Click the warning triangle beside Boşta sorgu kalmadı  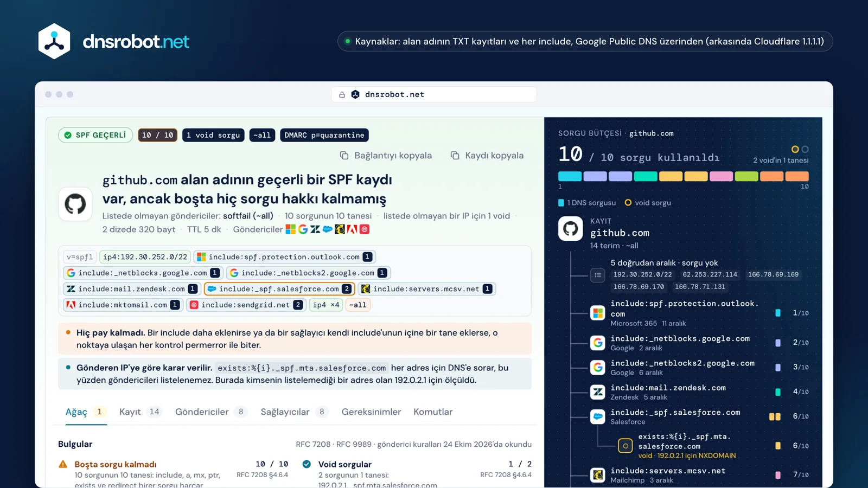pos(63,464)
